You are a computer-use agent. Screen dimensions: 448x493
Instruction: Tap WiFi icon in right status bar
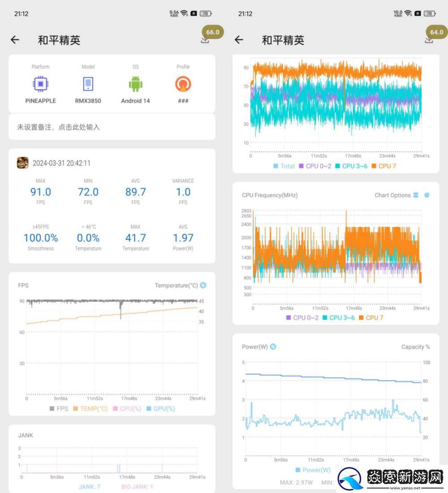(x=409, y=13)
